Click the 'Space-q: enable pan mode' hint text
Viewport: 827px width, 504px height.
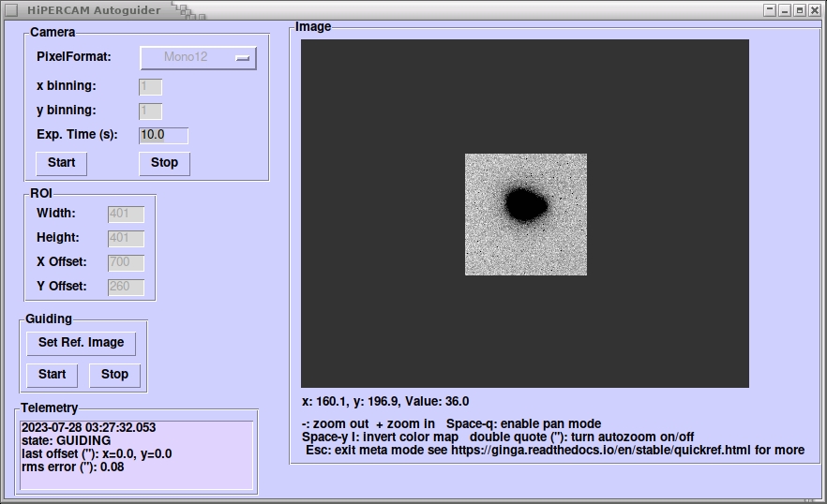click(524, 423)
